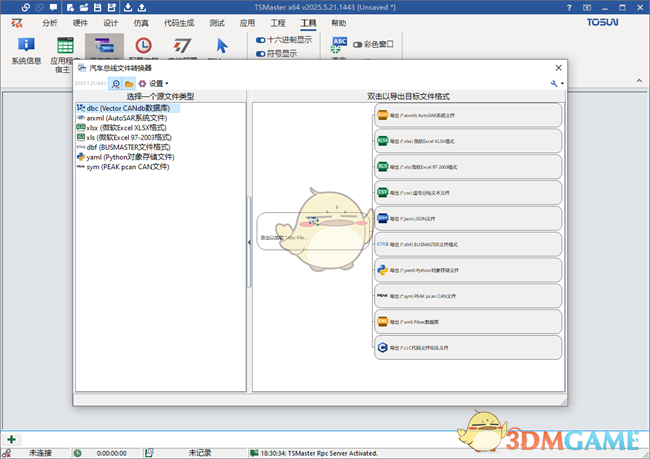650x459 pixels.
Task: Collapse the ribbon with the chevron arrow
Action: 639,80
